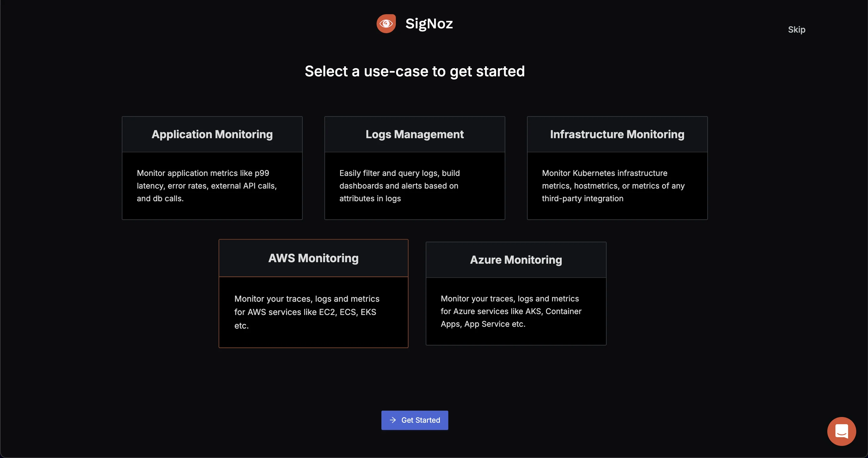Click the Get Started button
The image size is (868, 458).
click(x=415, y=420)
